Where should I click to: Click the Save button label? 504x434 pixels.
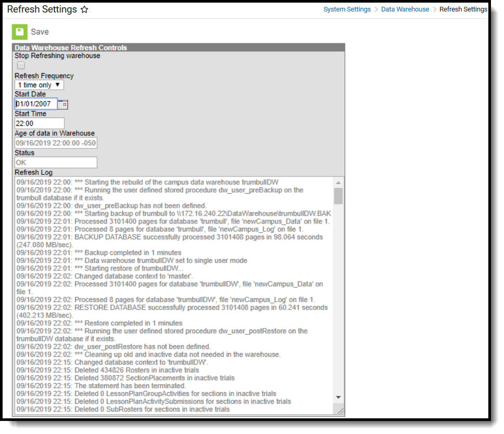tap(40, 32)
